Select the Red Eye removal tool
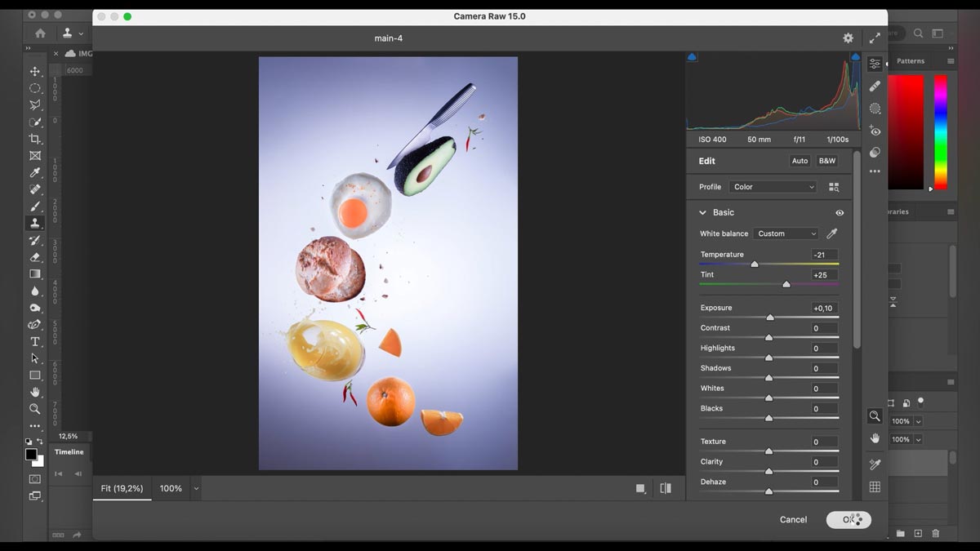980x551 pixels. pyautogui.click(x=875, y=131)
